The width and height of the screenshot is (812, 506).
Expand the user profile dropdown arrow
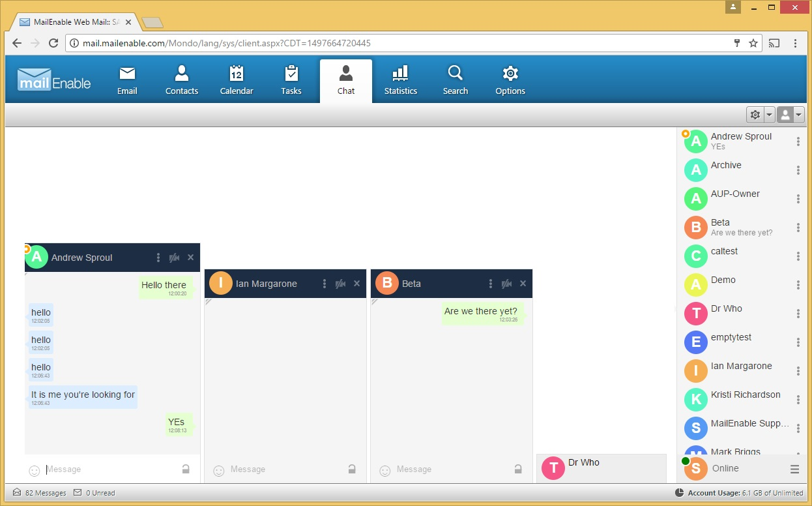[x=799, y=115]
